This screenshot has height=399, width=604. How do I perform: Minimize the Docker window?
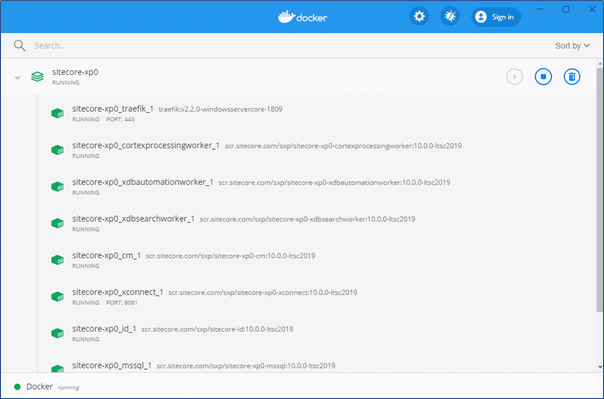point(540,9)
